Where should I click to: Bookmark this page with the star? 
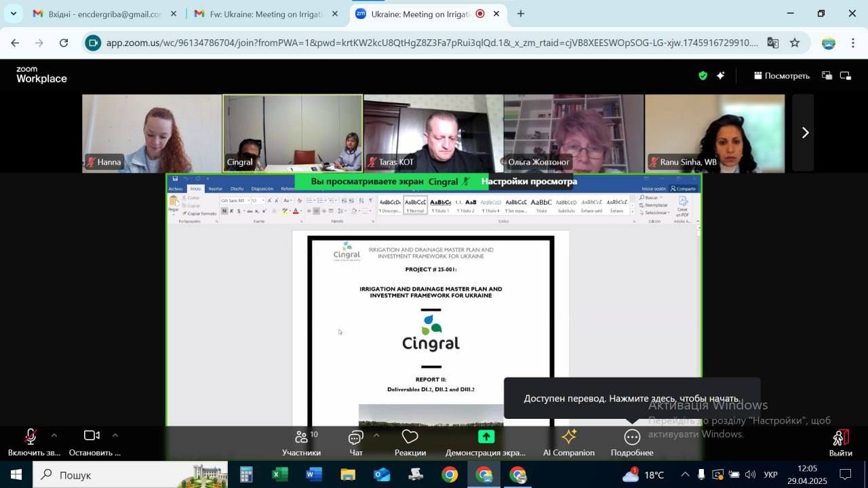click(795, 43)
